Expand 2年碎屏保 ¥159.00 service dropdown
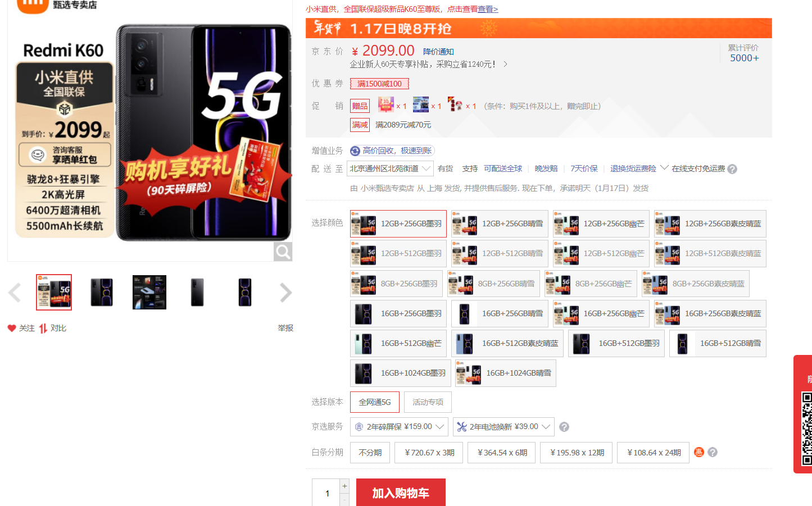 click(x=399, y=427)
